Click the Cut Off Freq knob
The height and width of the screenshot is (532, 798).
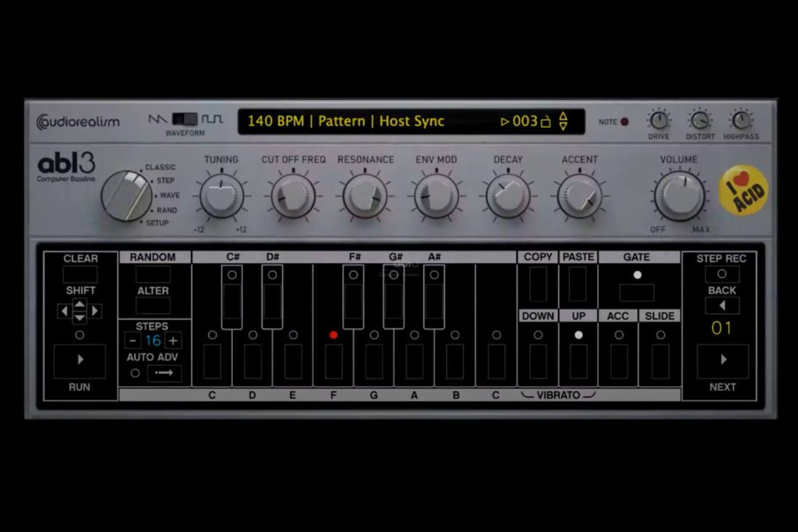tap(293, 196)
